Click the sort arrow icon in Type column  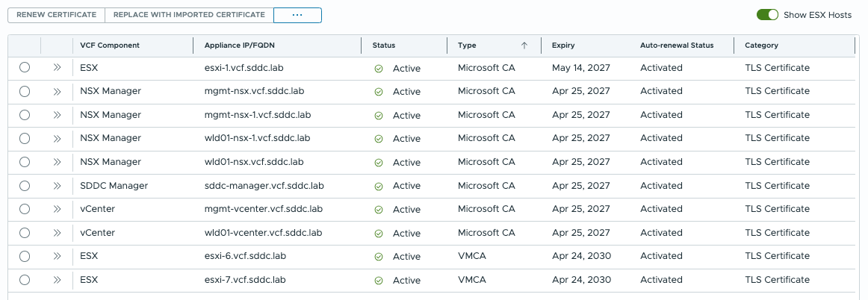[524, 46]
